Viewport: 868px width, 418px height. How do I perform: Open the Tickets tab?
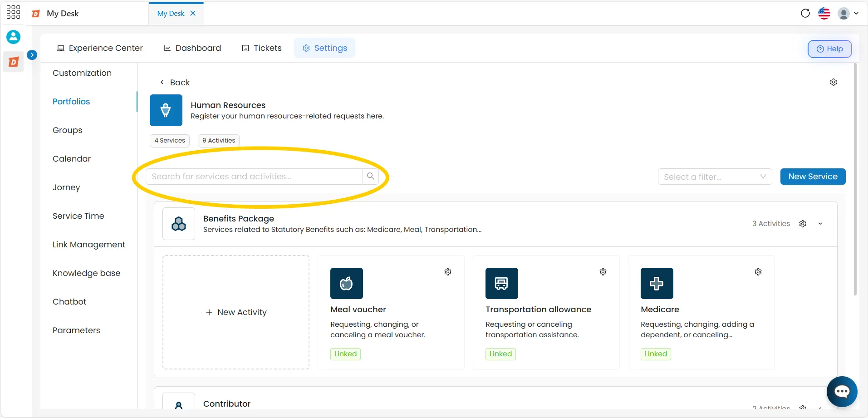click(262, 48)
